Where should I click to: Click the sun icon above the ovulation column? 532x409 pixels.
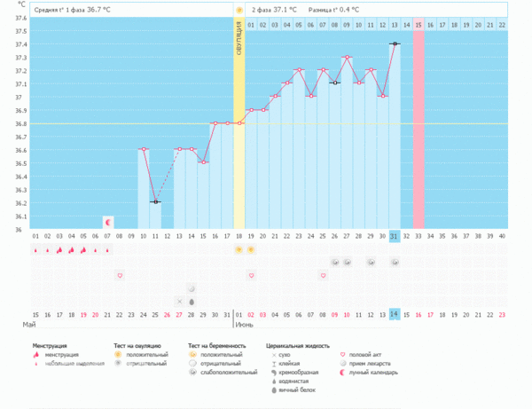(239, 9)
